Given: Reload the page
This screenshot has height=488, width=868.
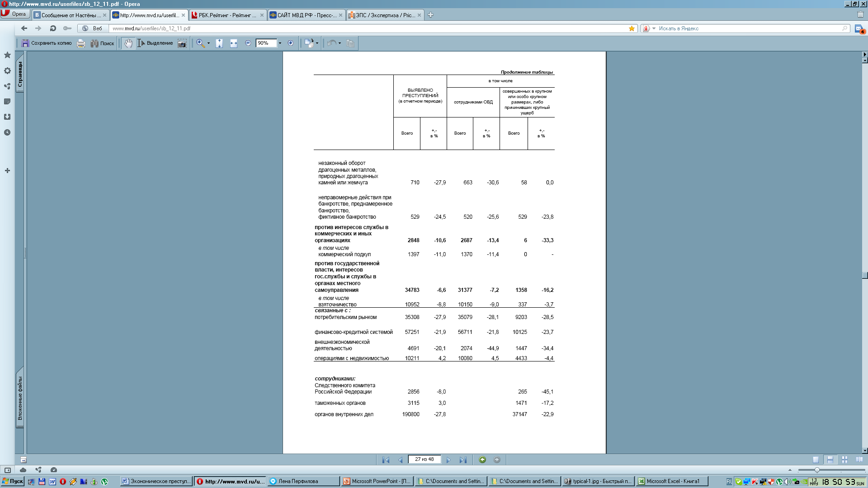Looking at the screenshot, I should coord(53,28).
